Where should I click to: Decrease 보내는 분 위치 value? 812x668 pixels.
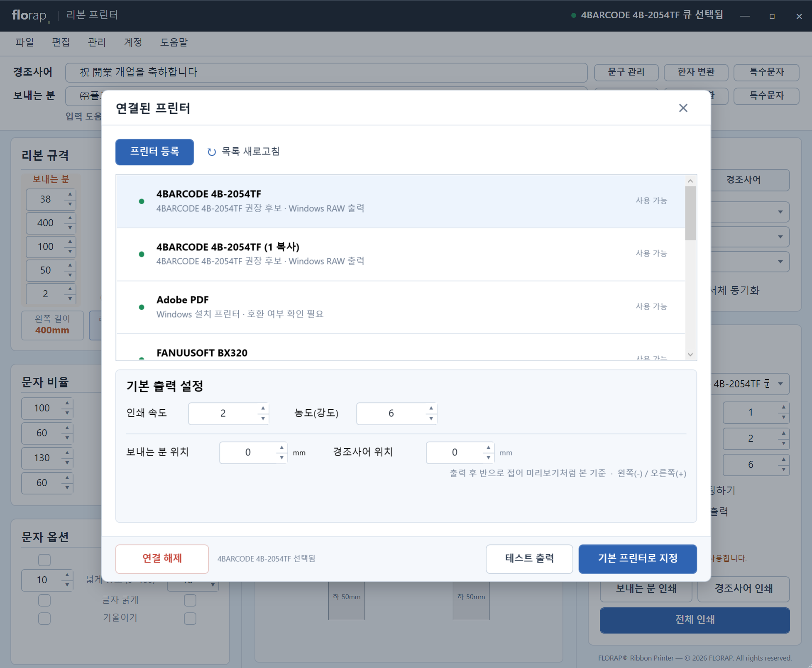(x=282, y=458)
